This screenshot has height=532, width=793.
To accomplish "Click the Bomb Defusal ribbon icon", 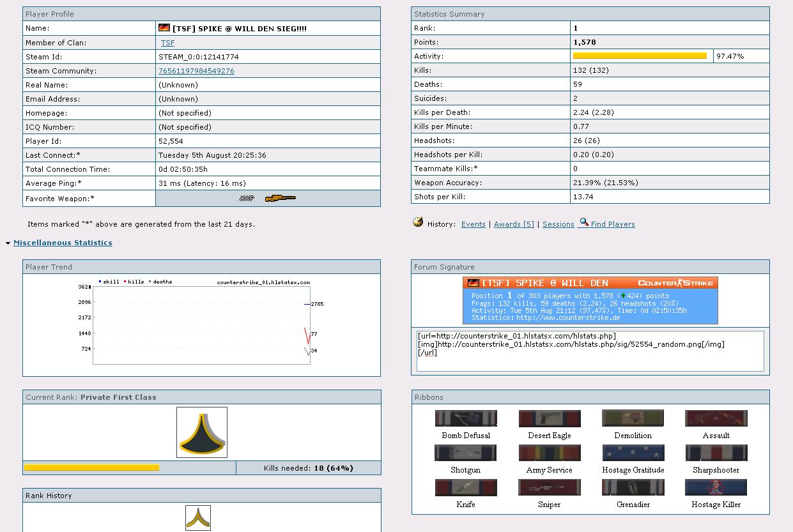I will coord(466,418).
